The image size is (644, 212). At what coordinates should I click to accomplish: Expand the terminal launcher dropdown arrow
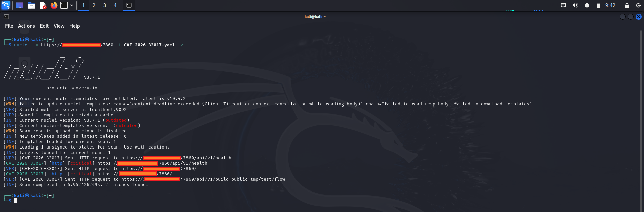(71, 5)
